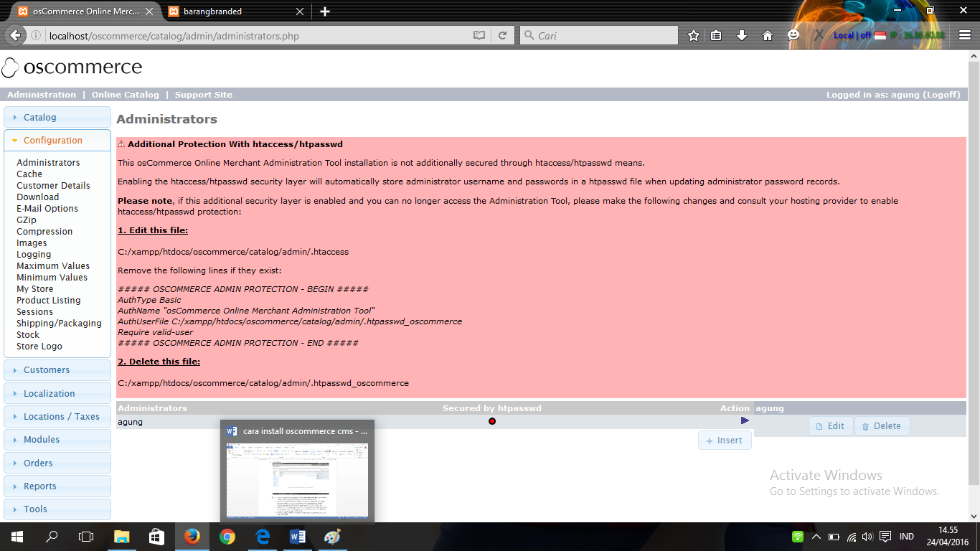
Task: Open the notification center tray icon
Action: (x=885, y=537)
